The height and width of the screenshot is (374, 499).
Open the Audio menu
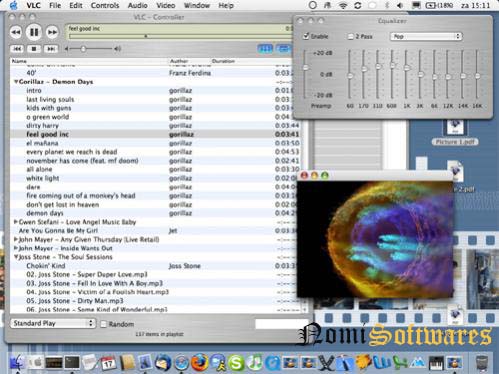pyautogui.click(x=137, y=5)
